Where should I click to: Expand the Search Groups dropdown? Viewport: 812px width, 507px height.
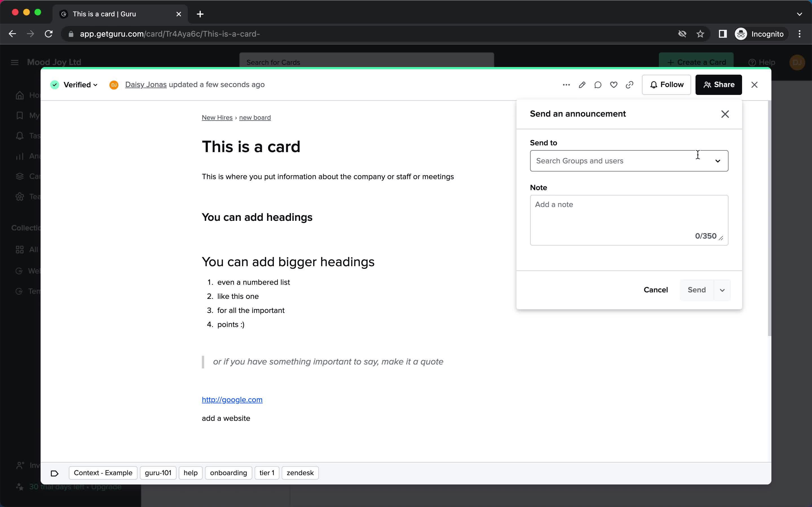718,161
